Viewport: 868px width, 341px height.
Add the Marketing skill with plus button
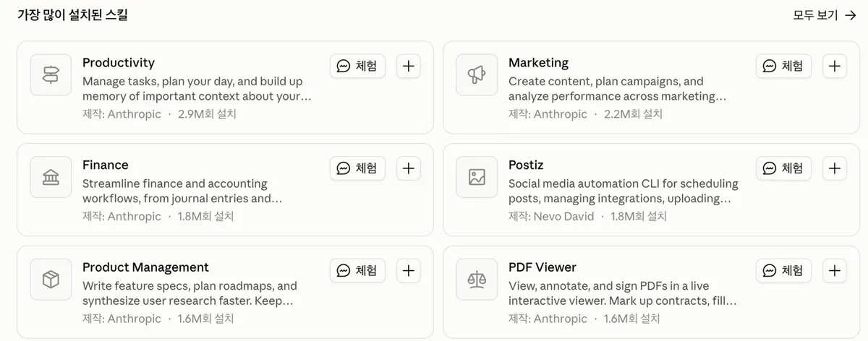coord(835,66)
